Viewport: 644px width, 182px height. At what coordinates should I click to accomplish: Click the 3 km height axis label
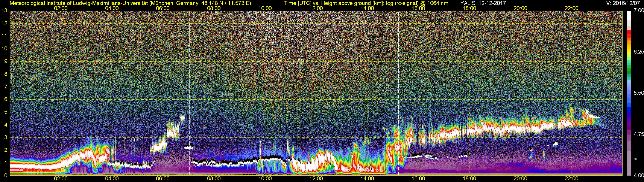(6, 137)
